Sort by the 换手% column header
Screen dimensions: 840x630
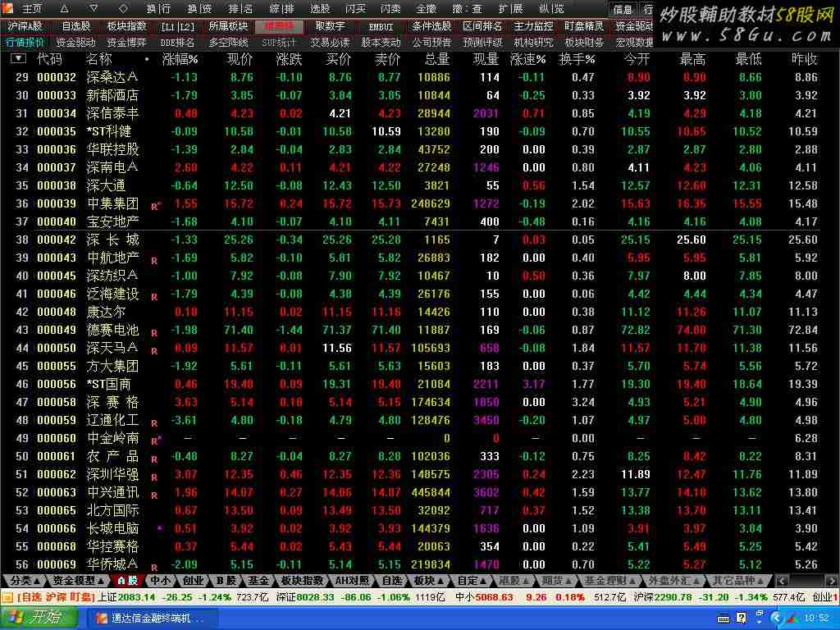point(577,59)
